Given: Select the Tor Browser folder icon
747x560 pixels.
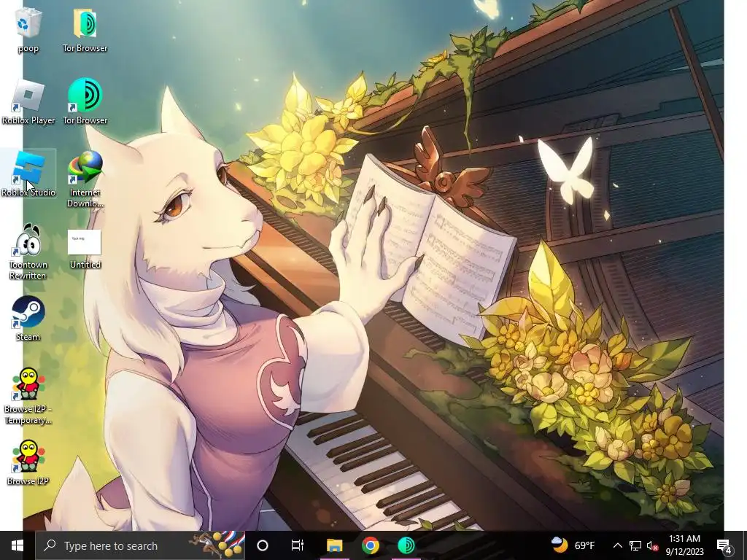Looking at the screenshot, I should (x=85, y=29).
